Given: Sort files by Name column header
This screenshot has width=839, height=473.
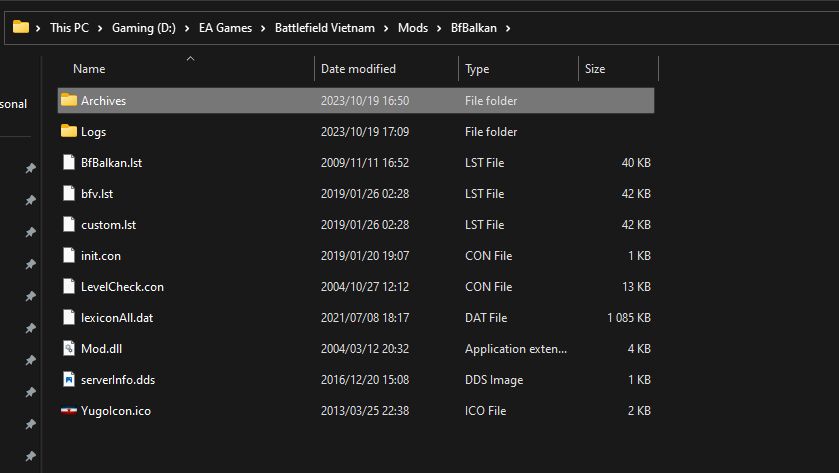Looking at the screenshot, I should [89, 69].
